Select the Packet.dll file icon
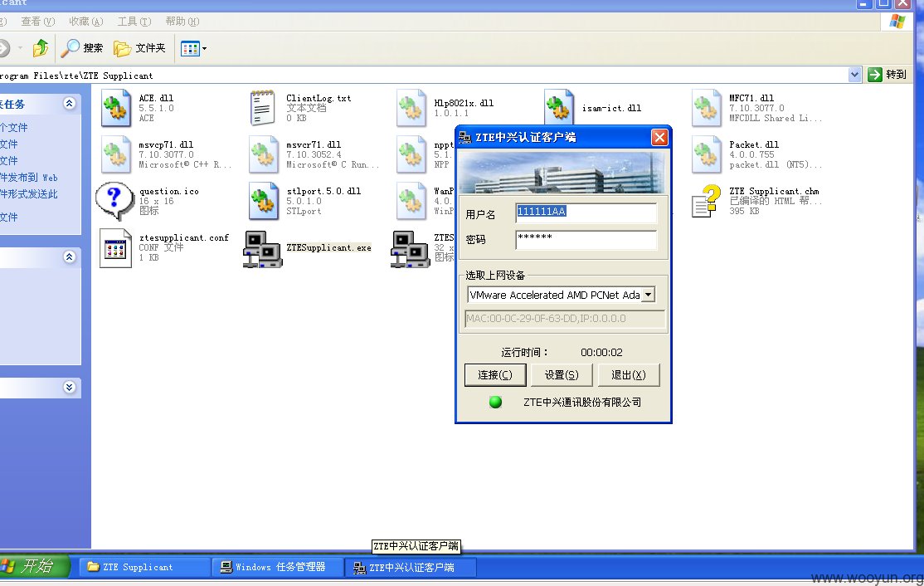The image size is (924, 586). [x=706, y=154]
